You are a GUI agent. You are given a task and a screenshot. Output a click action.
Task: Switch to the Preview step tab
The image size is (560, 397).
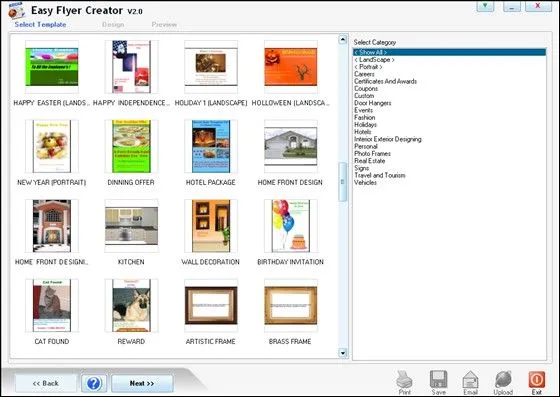[164, 25]
